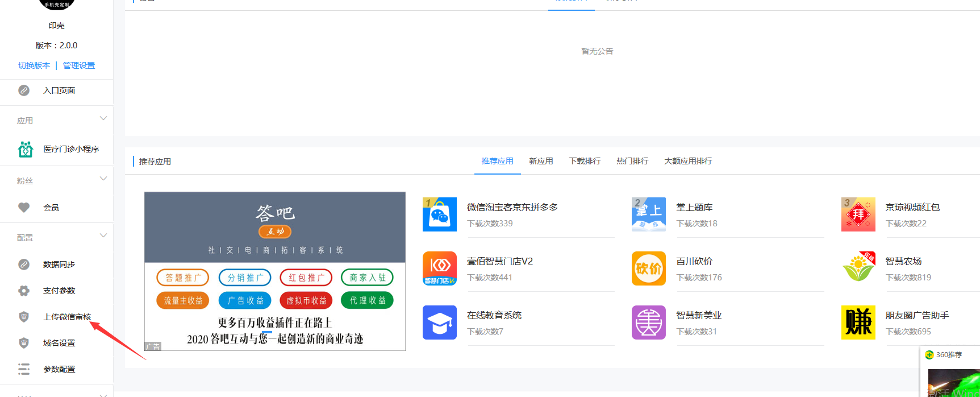Open the 百川砍价 app icon
Screen dimensions: 980x397
tap(649, 268)
